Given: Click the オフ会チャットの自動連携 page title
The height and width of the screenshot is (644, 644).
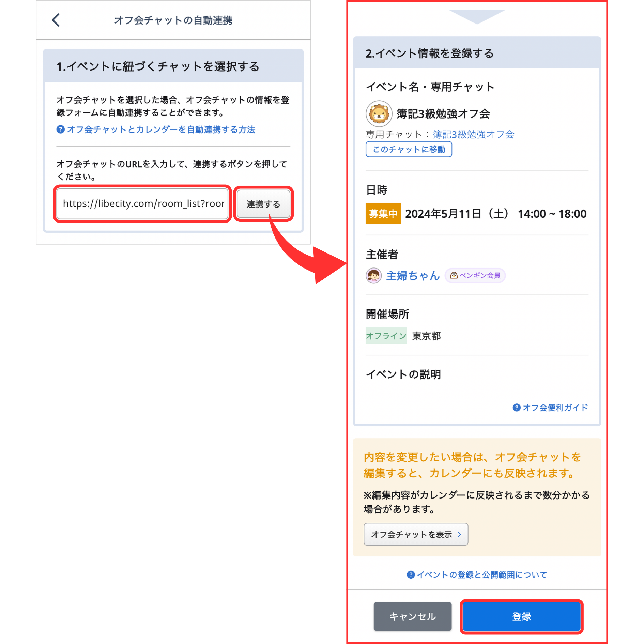Looking at the screenshot, I should 173,20.
